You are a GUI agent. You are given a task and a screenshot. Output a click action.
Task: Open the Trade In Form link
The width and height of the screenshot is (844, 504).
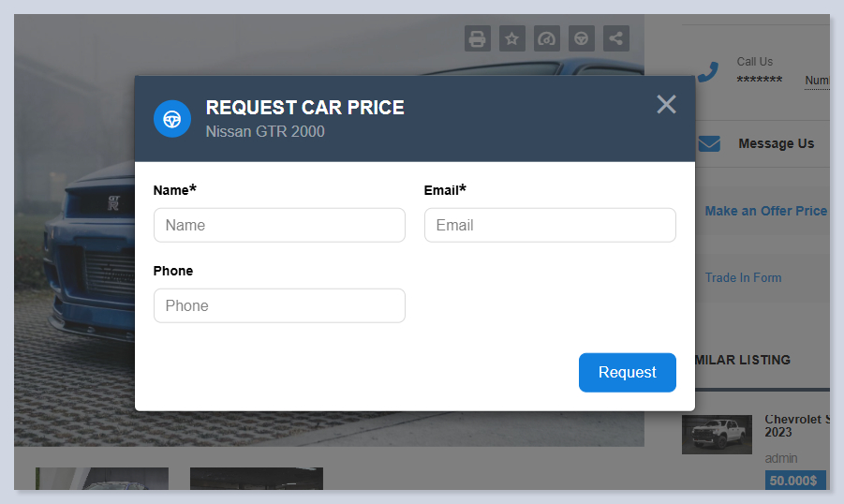(743, 277)
